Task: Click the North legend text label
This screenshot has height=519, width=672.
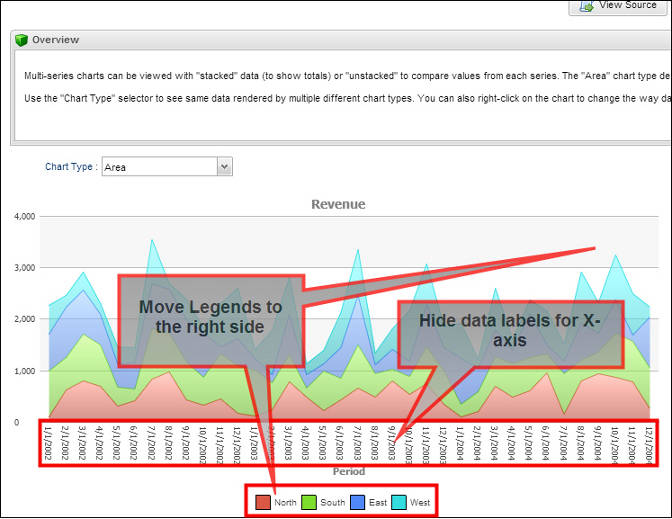Action: point(285,502)
